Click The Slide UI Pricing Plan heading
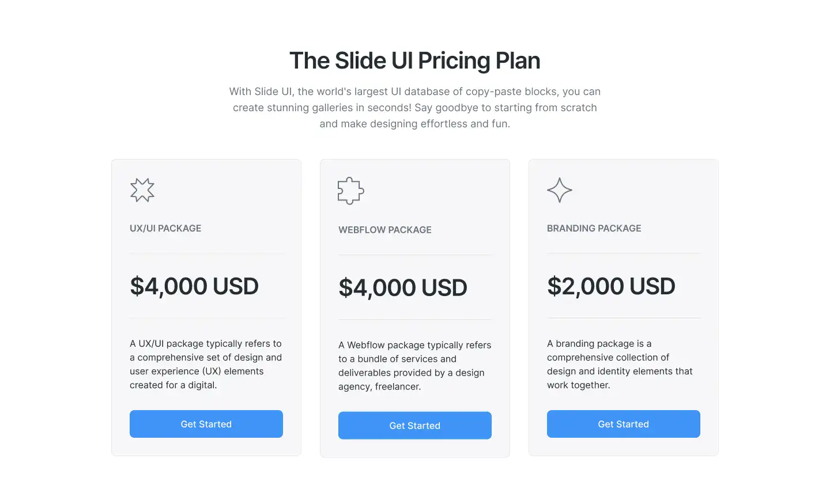This screenshot has height=504, width=830. pyautogui.click(x=415, y=60)
